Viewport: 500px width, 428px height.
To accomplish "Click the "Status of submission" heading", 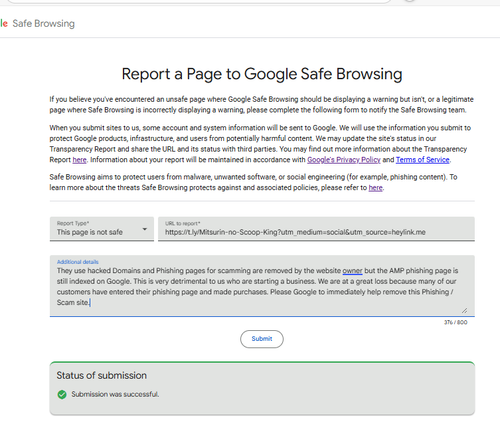I will [x=102, y=375].
